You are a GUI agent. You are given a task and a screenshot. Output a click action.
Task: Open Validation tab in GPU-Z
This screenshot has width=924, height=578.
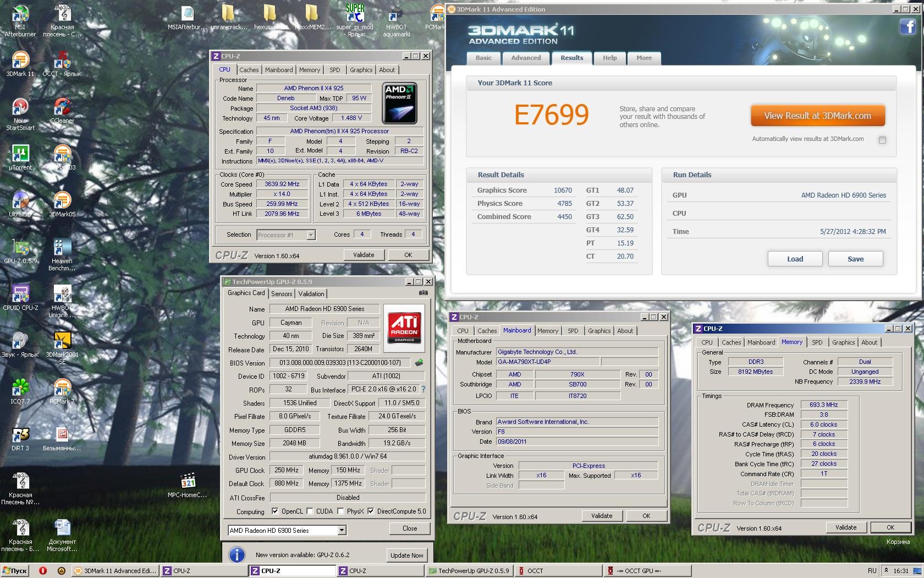coord(311,294)
